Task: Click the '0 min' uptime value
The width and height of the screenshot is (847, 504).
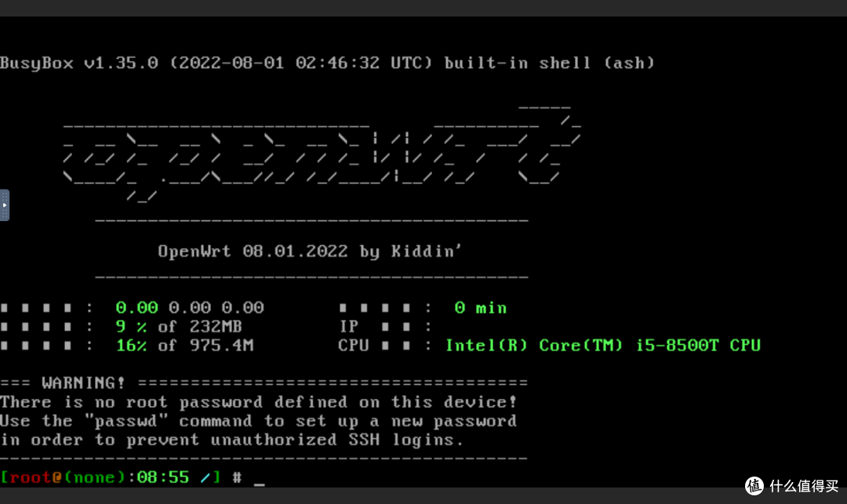Action: click(480, 307)
